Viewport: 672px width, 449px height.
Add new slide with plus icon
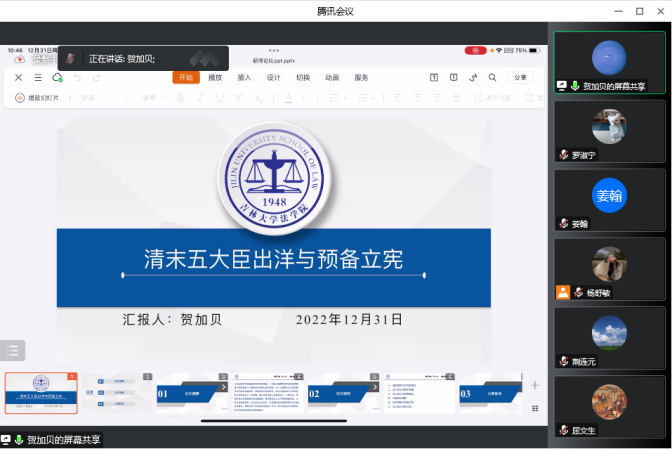[x=535, y=385]
